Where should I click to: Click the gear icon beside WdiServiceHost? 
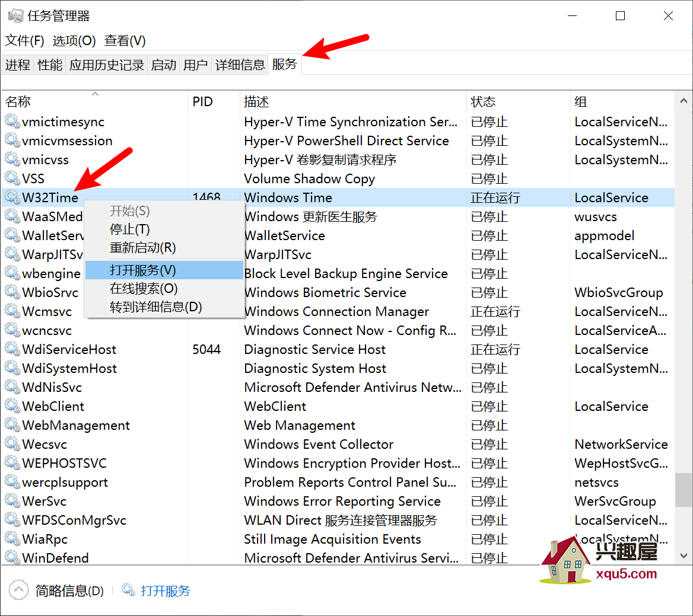tap(12, 349)
